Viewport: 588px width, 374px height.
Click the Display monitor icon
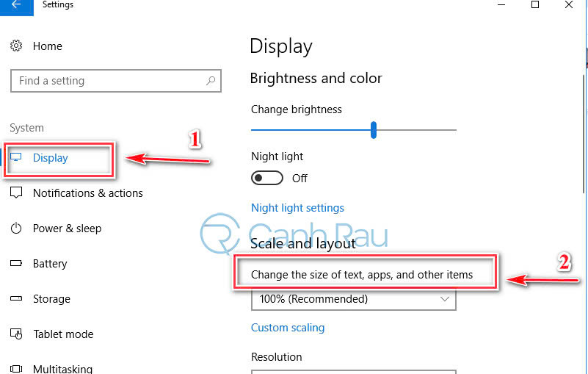[x=17, y=158]
